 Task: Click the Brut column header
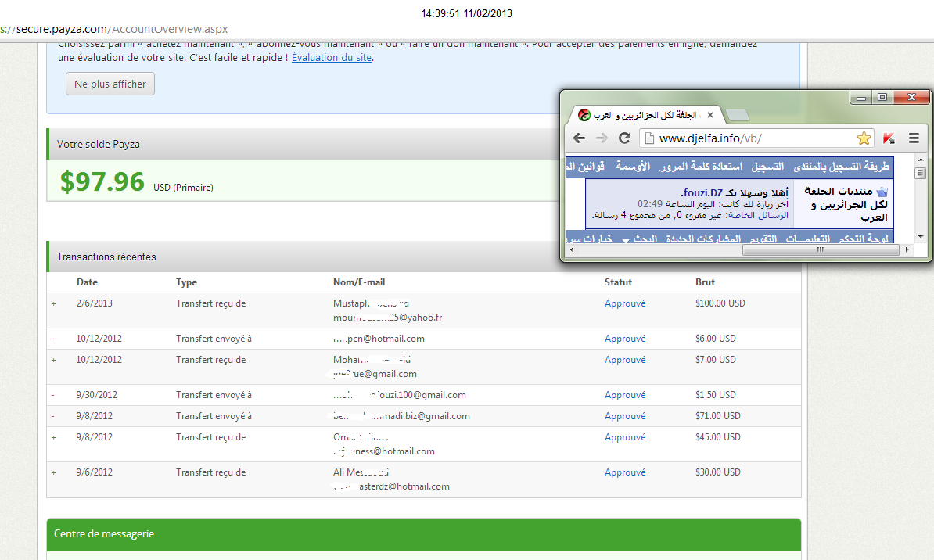pyautogui.click(x=706, y=282)
